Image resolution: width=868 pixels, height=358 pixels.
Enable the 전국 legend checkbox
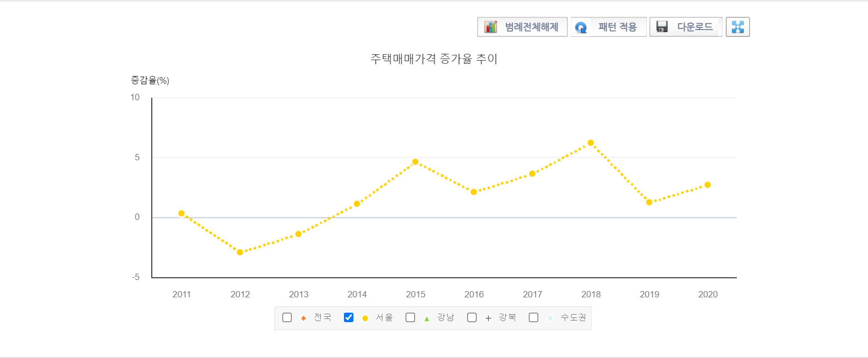point(287,317)
